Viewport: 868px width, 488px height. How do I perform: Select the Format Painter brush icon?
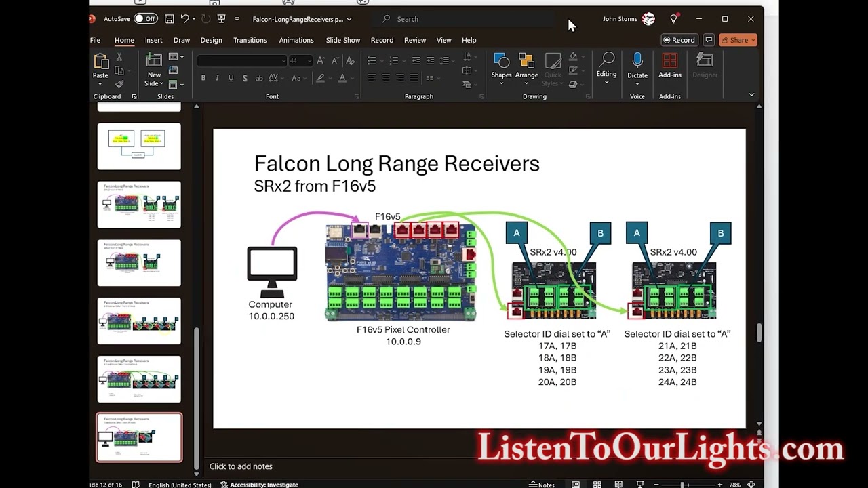click(x=119, y=84)
